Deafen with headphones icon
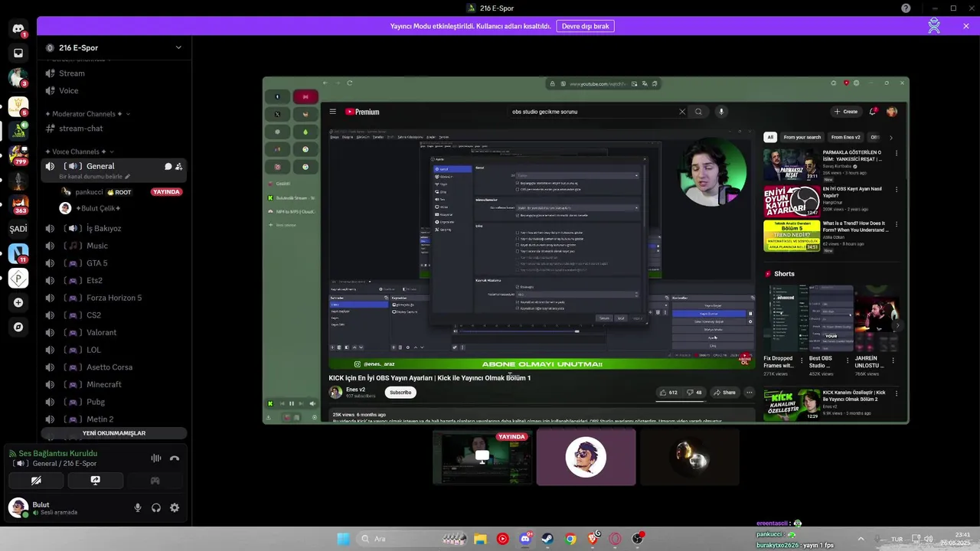The width and height of the screenshot is (980, 551). 156,507
